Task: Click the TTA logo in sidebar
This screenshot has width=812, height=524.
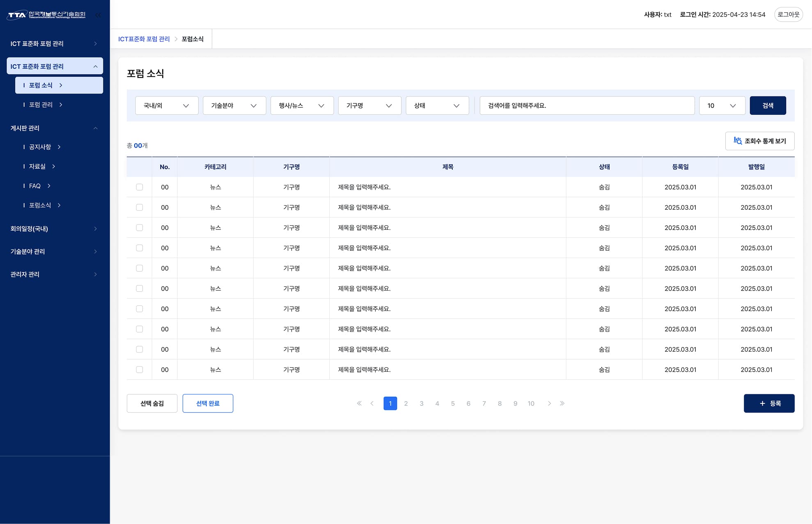Action: pos(47,15)
